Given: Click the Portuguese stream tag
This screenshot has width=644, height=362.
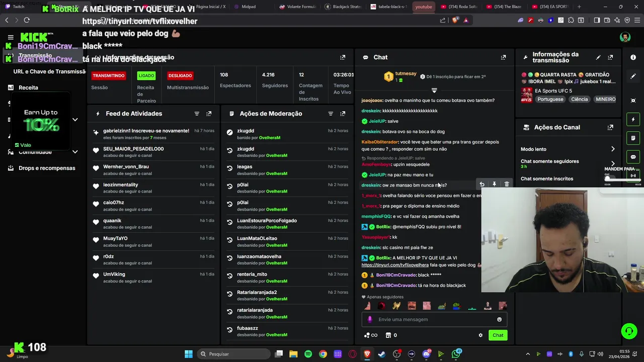Looking at the screenshot, I should click(550, 100).
